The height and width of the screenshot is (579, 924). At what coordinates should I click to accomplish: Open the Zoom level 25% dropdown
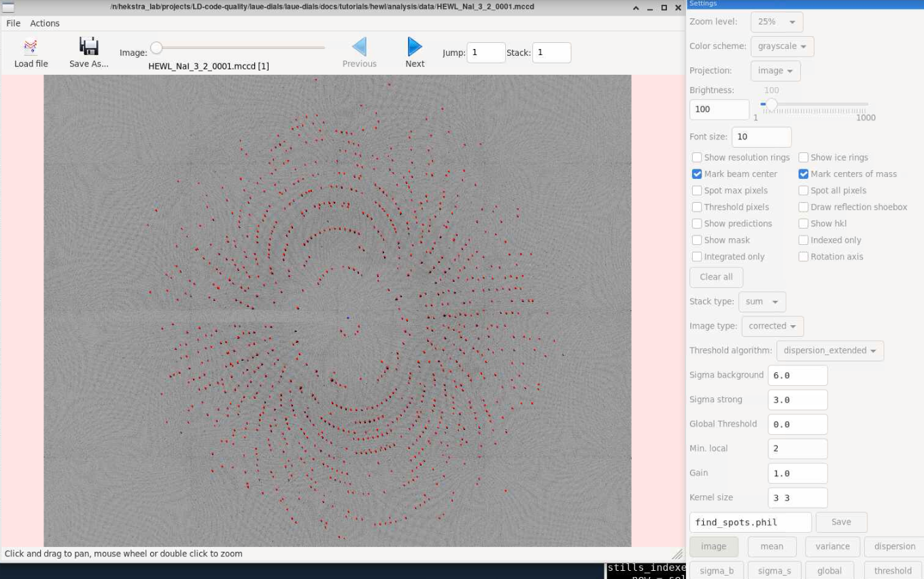point(776,22)
